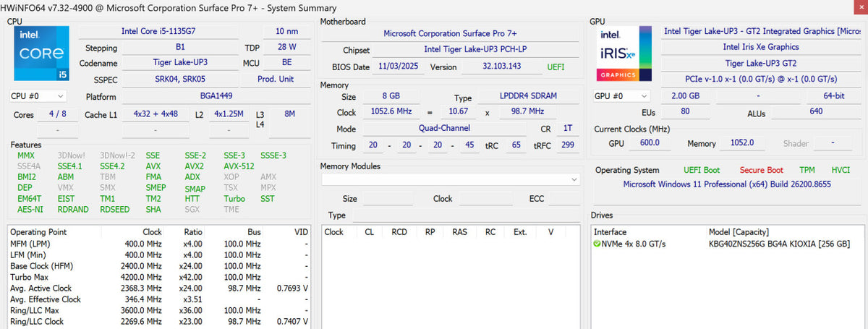Select the Ring/LLC Max row

[x=159, y=310]
